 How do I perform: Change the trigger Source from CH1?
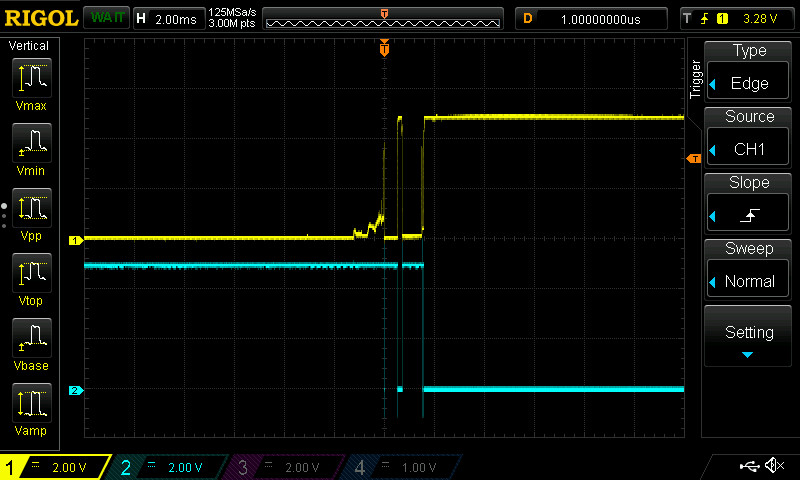pyautogui.click(x=749, y=138)
